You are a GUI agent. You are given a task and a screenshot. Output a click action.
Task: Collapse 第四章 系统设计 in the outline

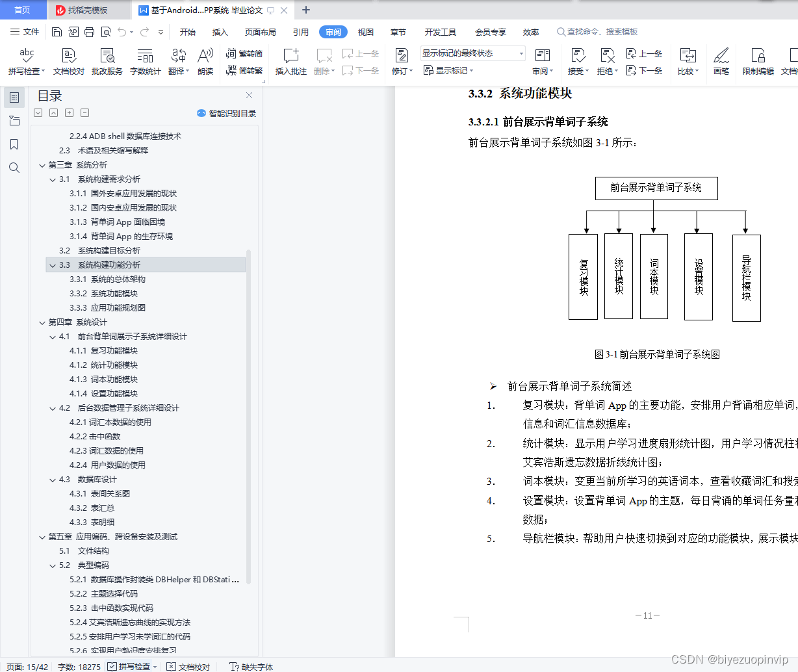click(42, 322)
